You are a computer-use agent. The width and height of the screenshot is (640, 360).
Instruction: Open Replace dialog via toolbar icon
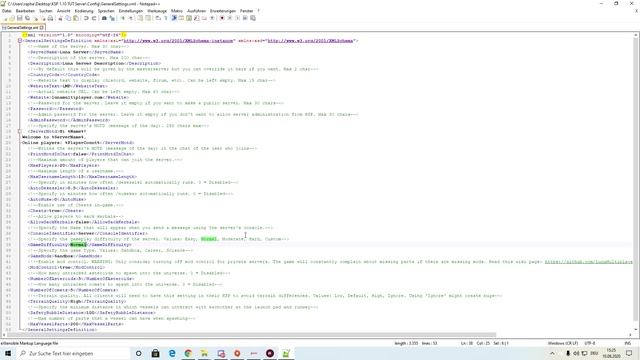click(112, 18)
